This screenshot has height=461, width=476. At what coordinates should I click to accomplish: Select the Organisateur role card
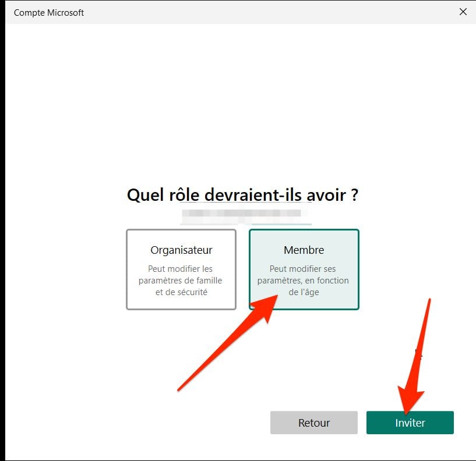(181, 269)
